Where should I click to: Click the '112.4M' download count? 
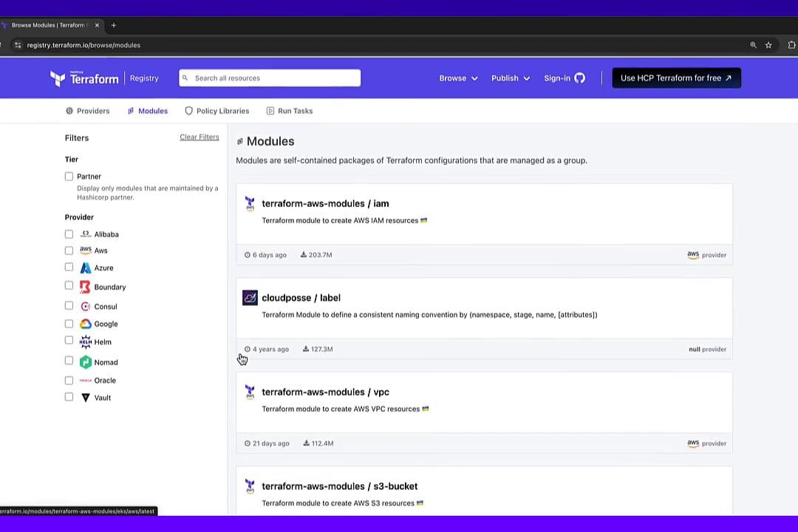click(318, 443)
